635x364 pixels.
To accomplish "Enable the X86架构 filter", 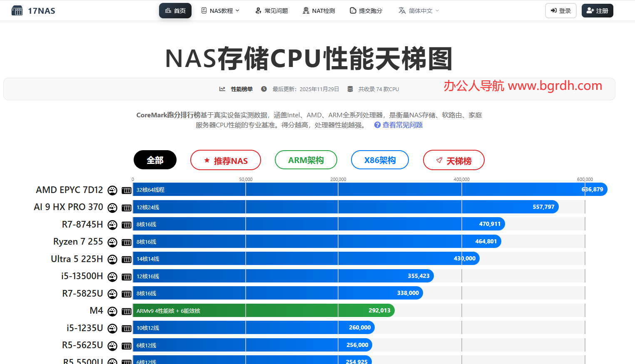I will [380, 160].
